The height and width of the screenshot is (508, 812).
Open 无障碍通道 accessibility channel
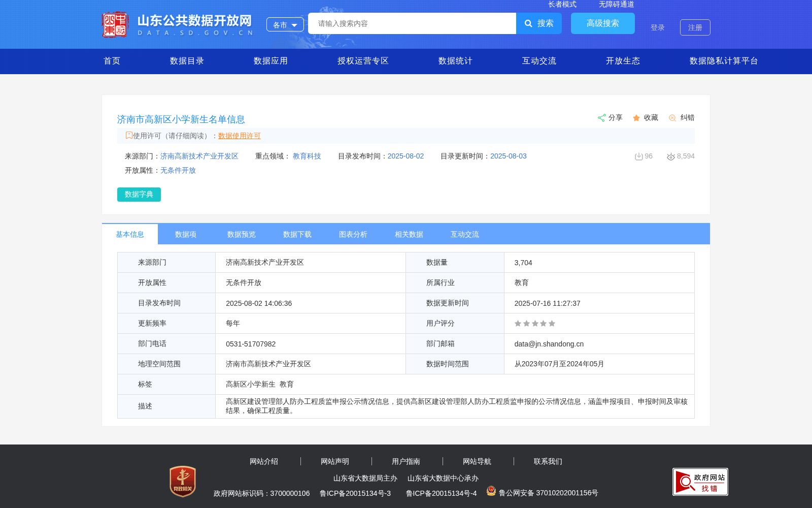tap(617, 4)
